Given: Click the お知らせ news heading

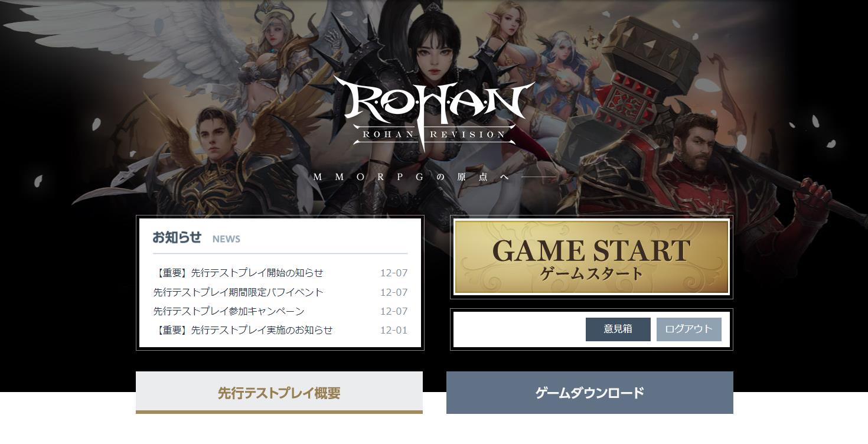Looking at the screenshot, I should click(177, 237).
